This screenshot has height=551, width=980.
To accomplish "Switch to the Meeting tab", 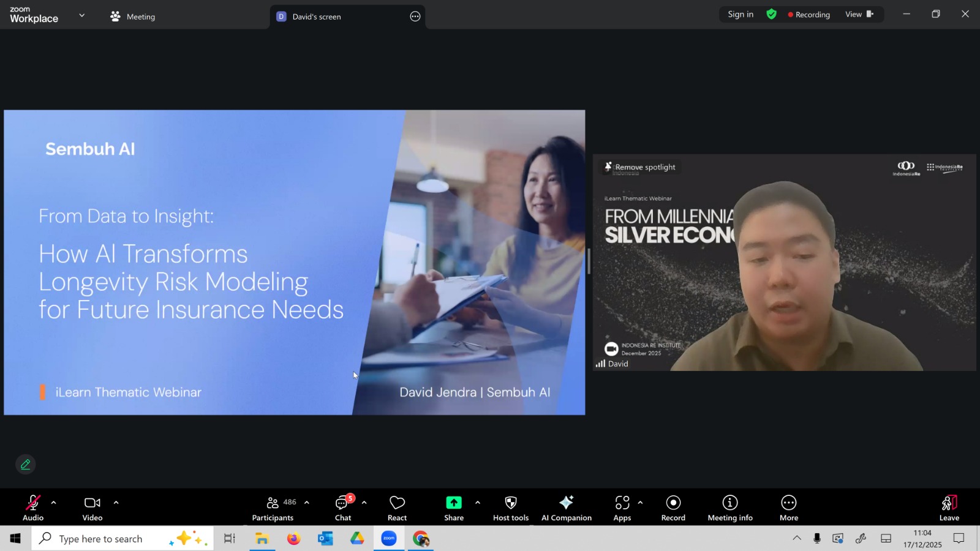I will [133, 17].
